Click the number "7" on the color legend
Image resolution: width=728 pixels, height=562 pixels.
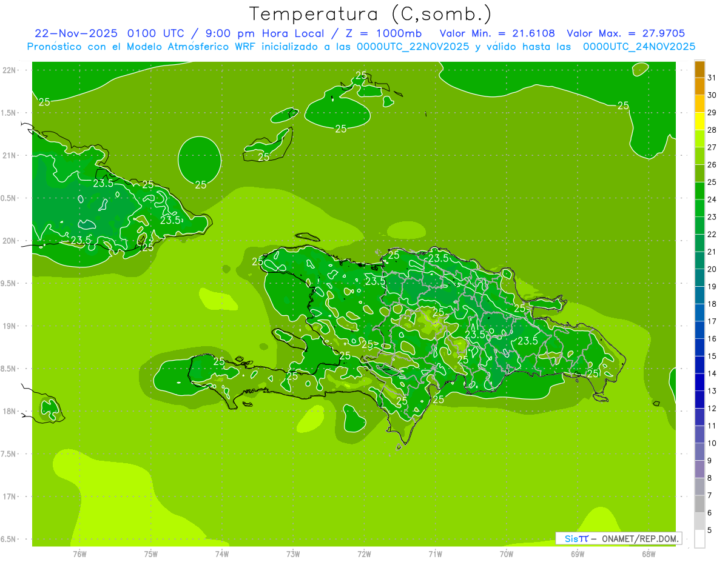[x=710, y=495]
